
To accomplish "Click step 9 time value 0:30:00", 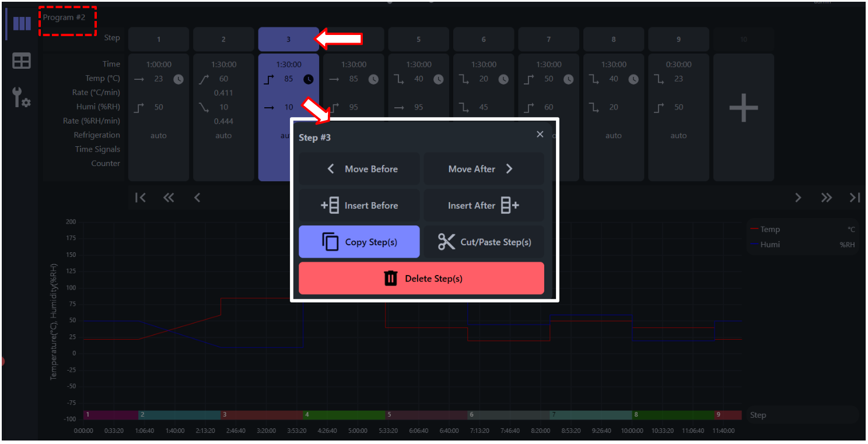I will (678, 65).
